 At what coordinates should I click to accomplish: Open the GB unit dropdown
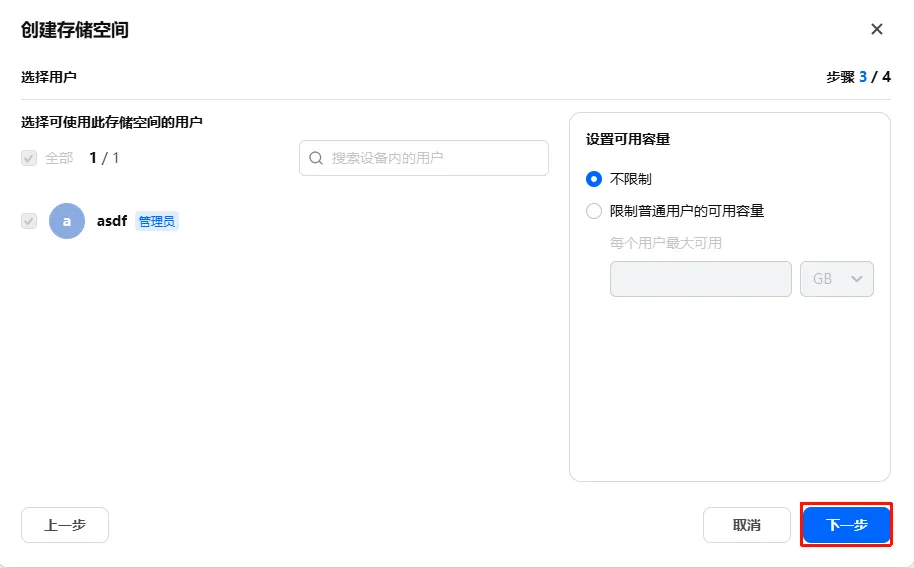pos(837,279)
